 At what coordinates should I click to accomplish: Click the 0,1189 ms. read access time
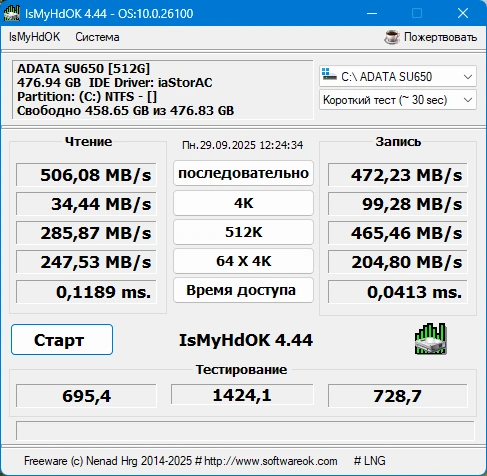pos(86,292)
